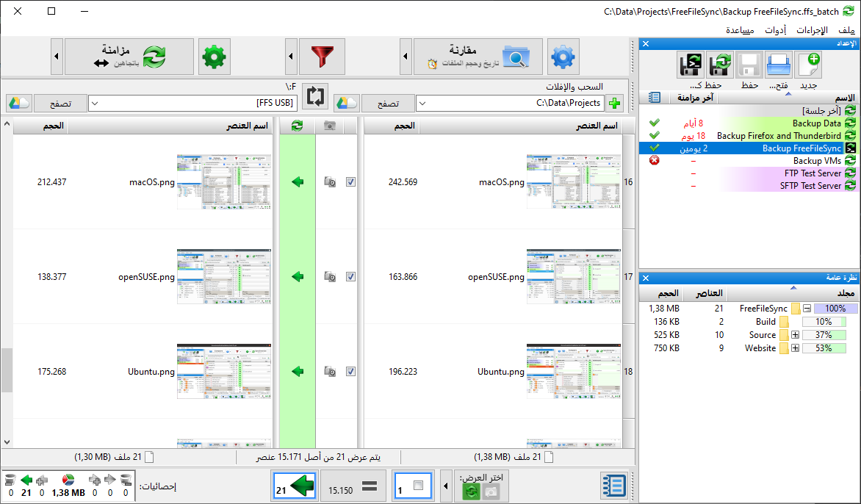Open synchronization settings green gear
Viewport: 861px width, 504px height.
pos(215,57)
